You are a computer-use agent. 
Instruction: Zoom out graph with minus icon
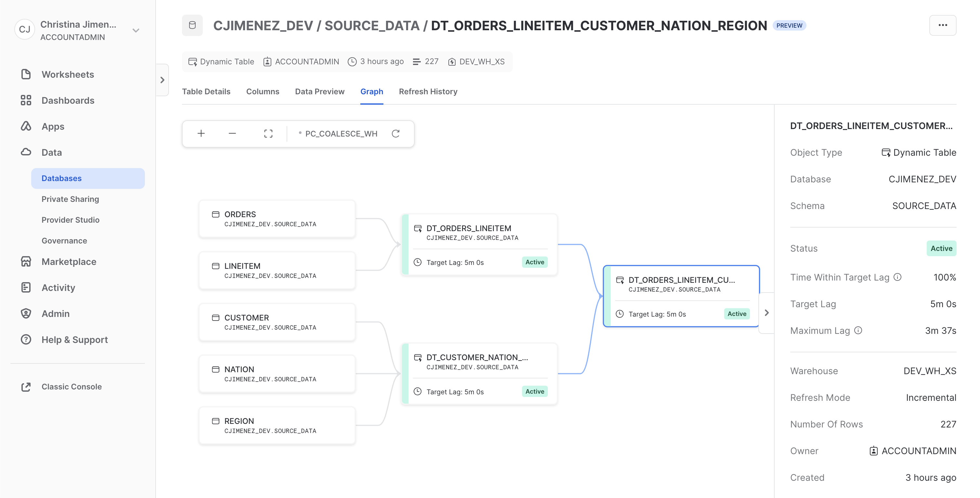pyautogui.click(x=232, y=134)
